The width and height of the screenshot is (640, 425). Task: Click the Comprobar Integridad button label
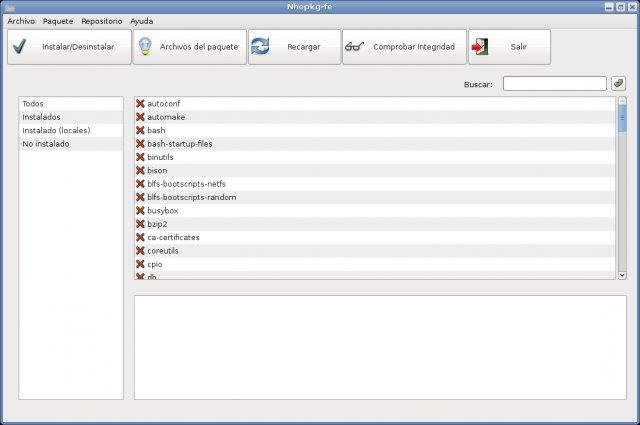[x=414, y=47]
